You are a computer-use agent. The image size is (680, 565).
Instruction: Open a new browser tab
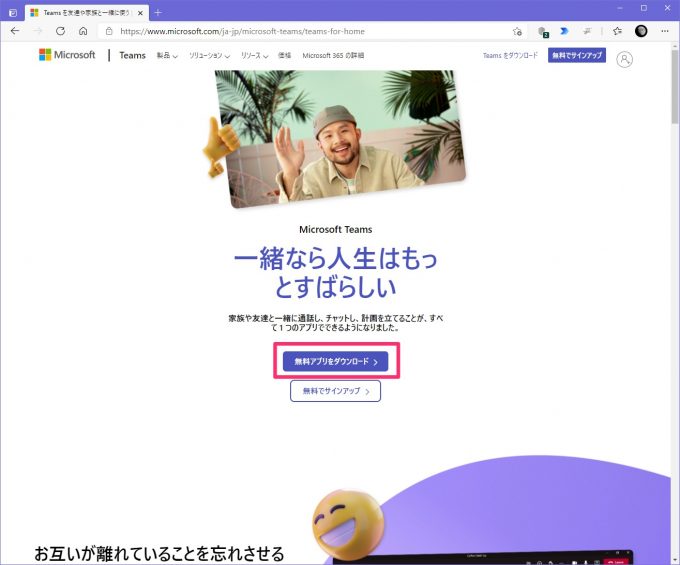pos(158,13)
